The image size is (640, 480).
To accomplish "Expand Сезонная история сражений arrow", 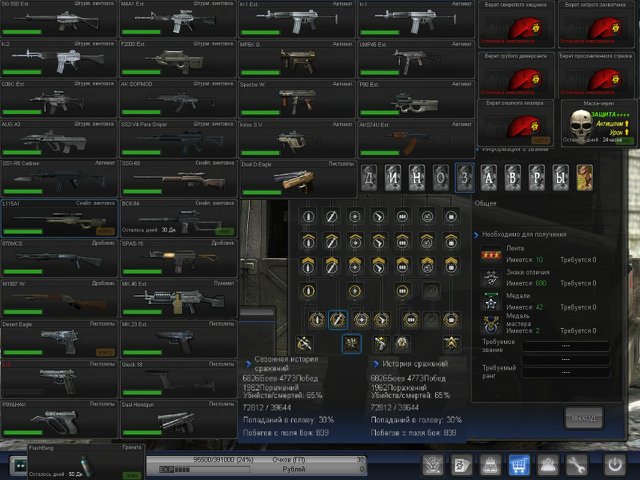I will click(x=247, y=363).
